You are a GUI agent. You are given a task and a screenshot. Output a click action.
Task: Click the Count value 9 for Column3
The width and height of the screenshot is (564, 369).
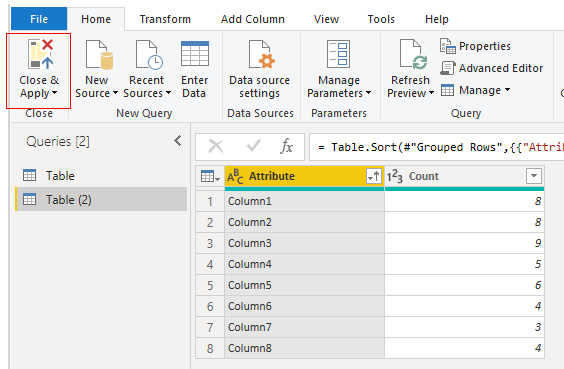coord(464,243)
